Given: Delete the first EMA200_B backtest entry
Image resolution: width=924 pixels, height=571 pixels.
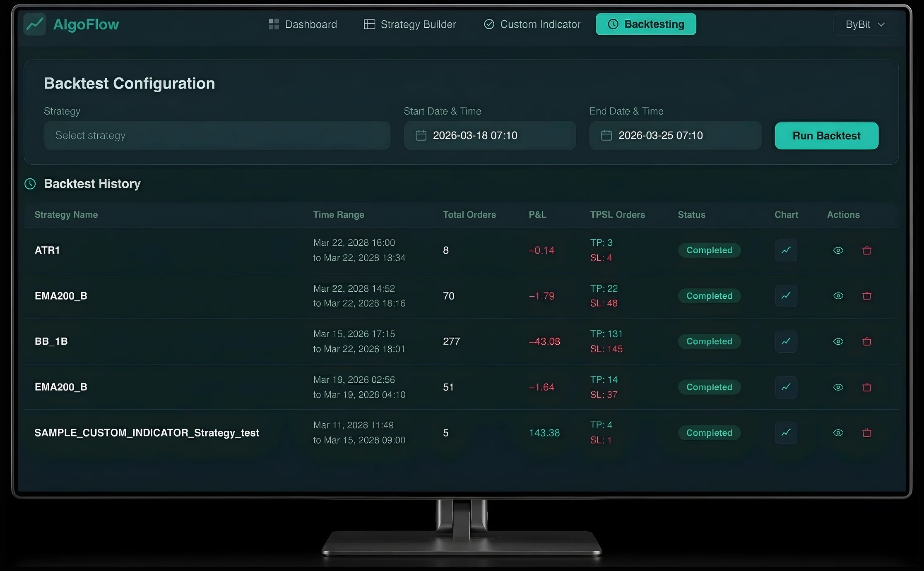Looking at the screenshot, I should 867,296.
